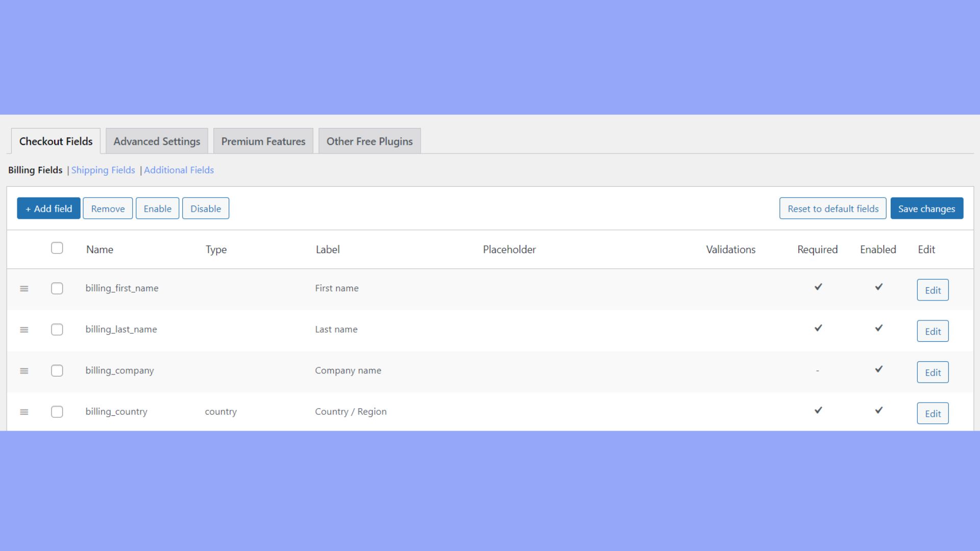
Task: Select the drag handle next to billing_company
Action: tap(24, 371)
